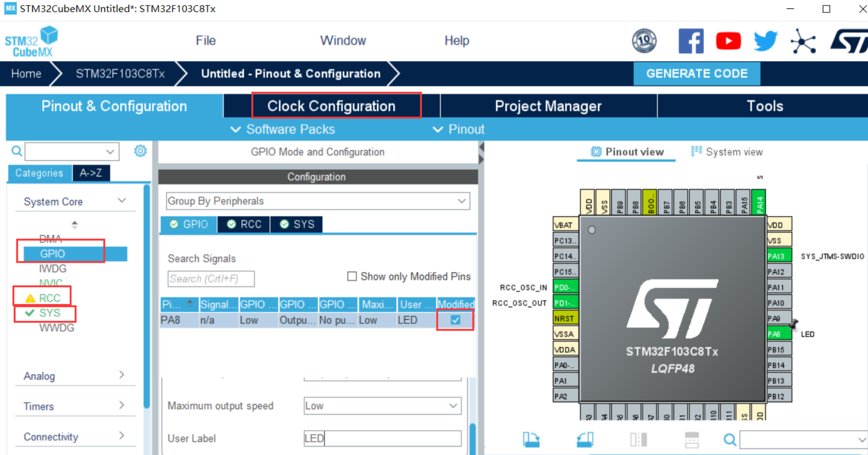Switch to Clock Configuration tab
Screen dimensions: 868x455
[331, 106]
